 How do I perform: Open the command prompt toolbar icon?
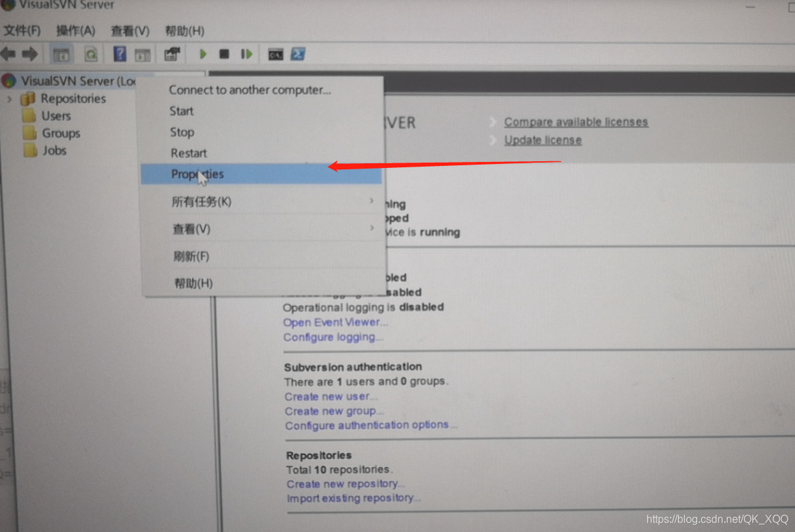tap(276, 54)
